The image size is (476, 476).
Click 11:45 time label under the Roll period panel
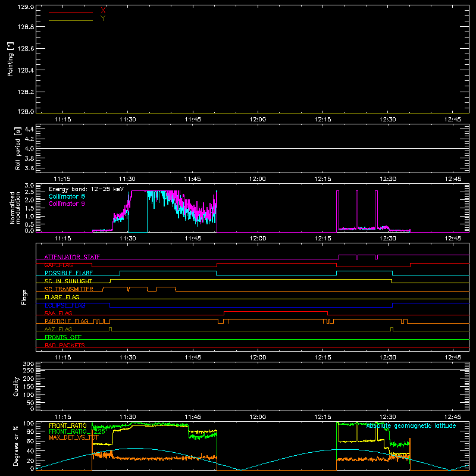[192, 179]
